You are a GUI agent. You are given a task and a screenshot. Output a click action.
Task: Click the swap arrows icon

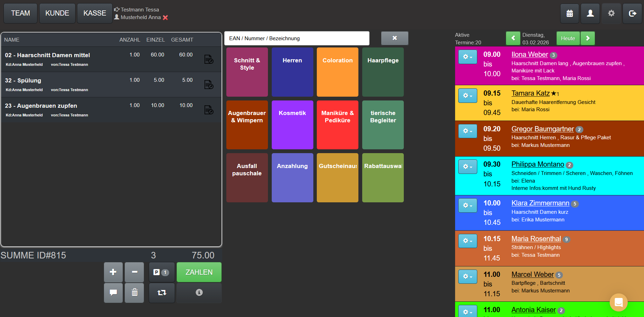162,293
